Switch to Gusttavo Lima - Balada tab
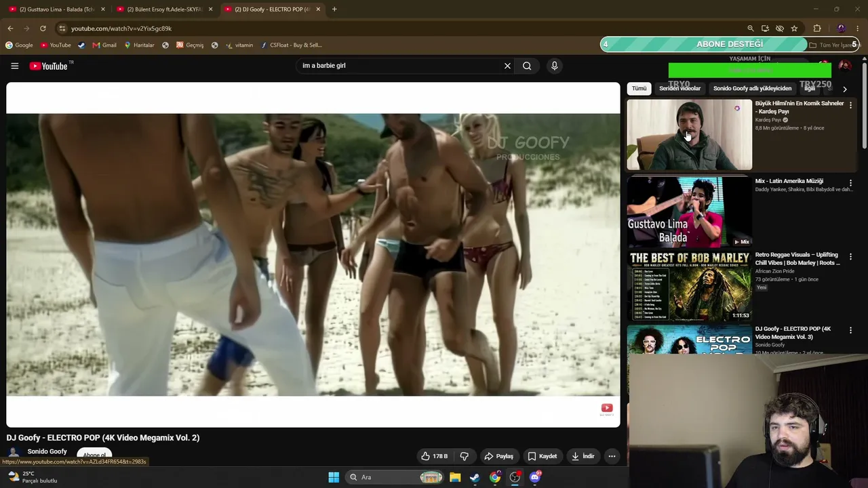 click(56, 9)
